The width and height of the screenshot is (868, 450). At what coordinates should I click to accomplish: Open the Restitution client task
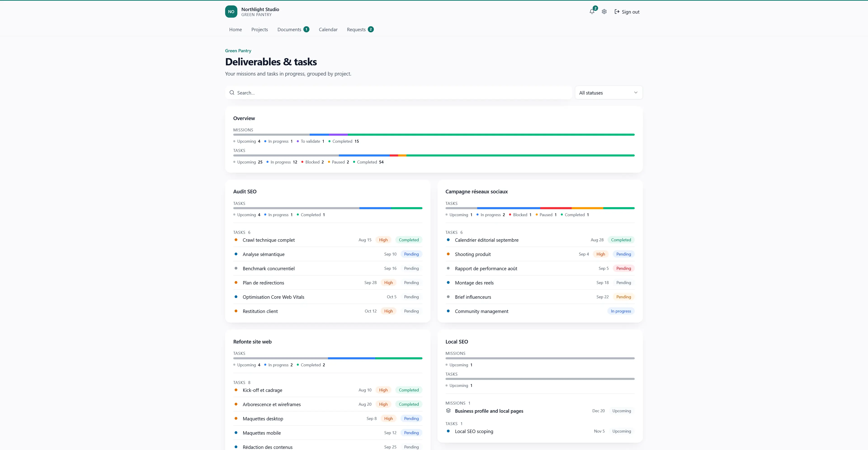tap(328, 311)
